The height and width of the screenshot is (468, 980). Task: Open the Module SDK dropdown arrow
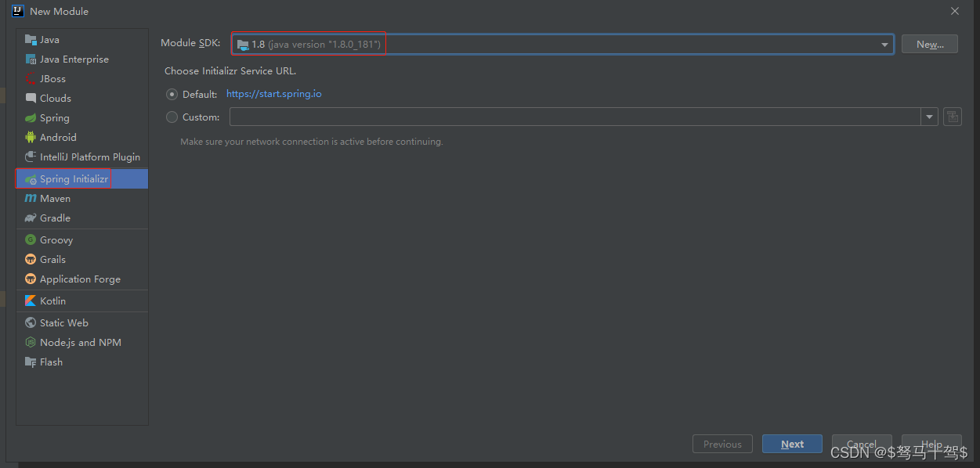(884, 45)
